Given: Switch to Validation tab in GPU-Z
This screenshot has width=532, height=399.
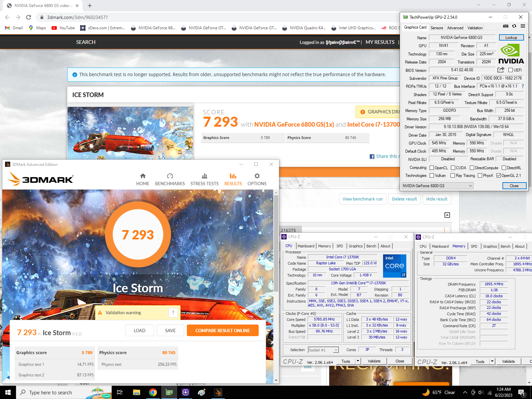Looking at the screenshot, I should click(x=475, y=28).
